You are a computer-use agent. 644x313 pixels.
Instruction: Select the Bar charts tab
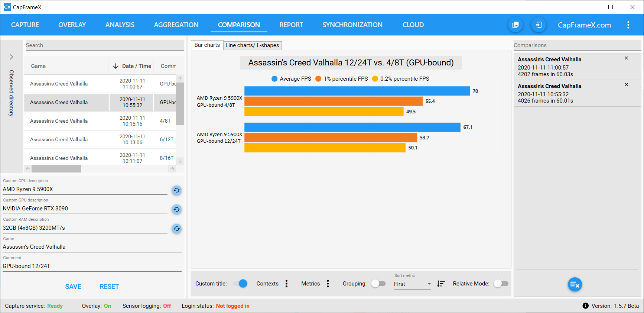(207, 45)
